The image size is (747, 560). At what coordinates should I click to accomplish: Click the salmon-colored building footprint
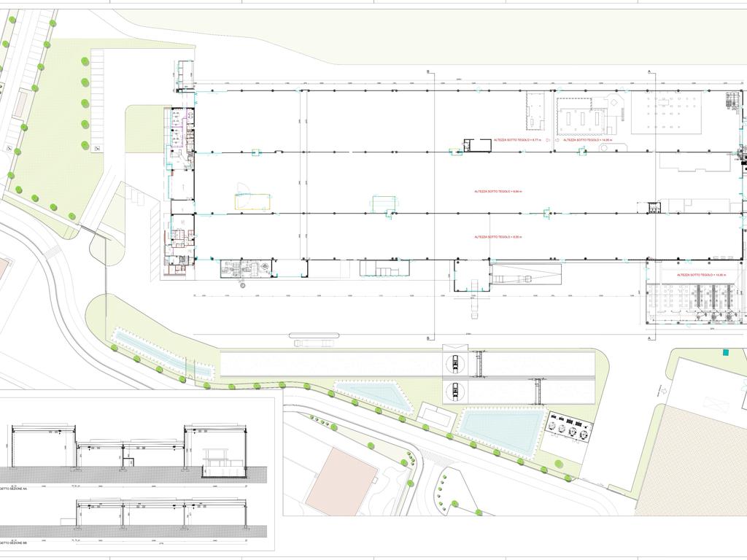click(341, 478)
